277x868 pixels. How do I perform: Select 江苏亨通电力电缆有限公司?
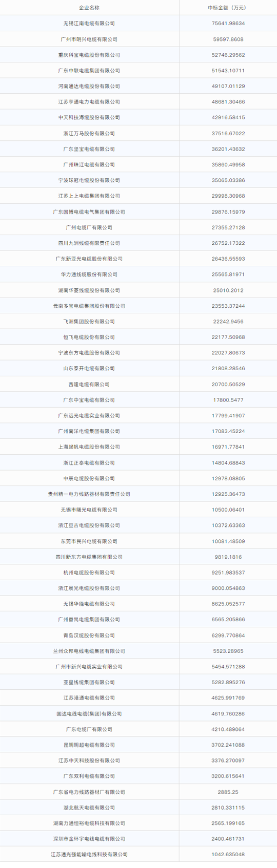[89, 102]
